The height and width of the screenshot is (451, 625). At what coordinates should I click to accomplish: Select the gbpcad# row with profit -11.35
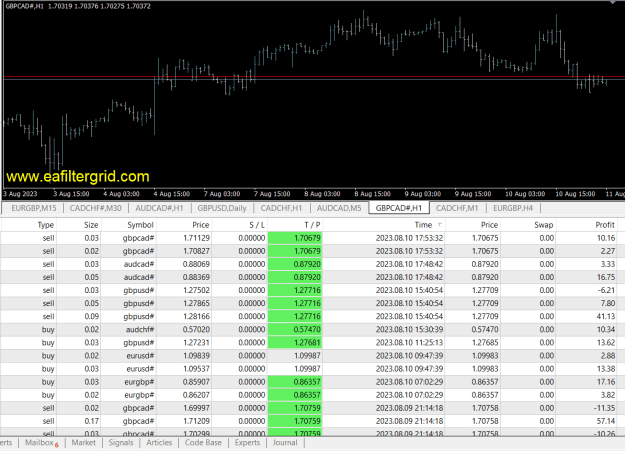click(x=309, y=408)
